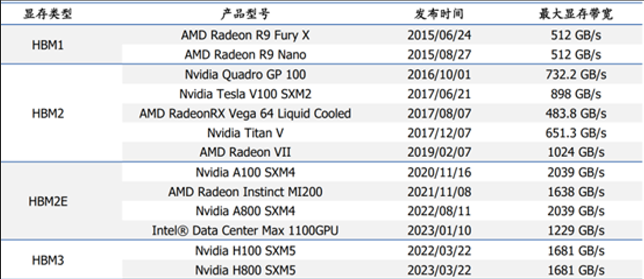Click the 显存类型 column header

click(48, 14)
